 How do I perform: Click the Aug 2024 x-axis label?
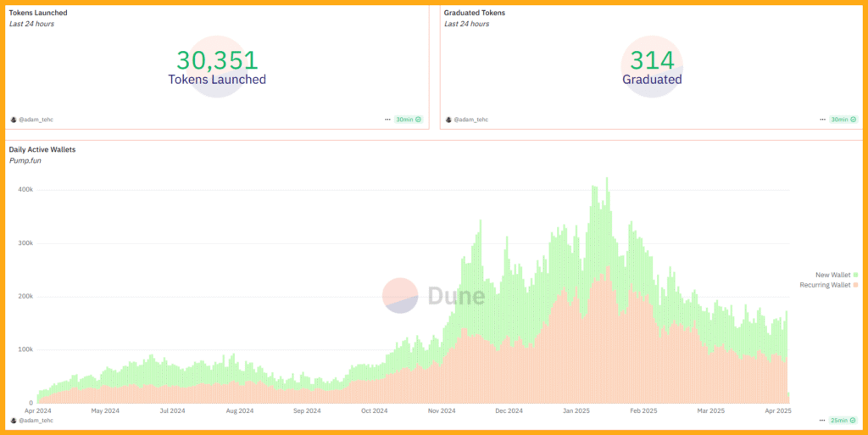pos(240,411)
